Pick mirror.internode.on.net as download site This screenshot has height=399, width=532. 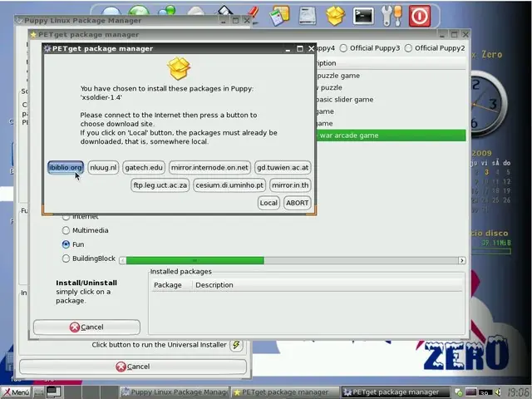coord(209,168)
